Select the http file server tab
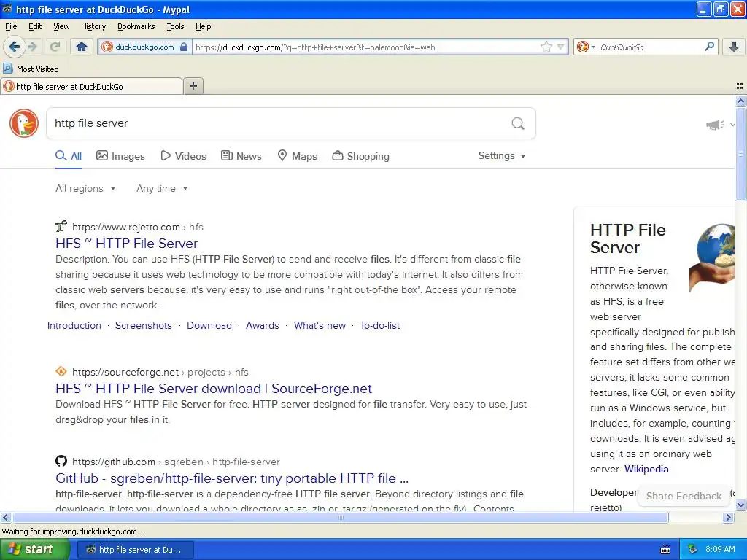This screenshot has width=747, height=560. 91,86
